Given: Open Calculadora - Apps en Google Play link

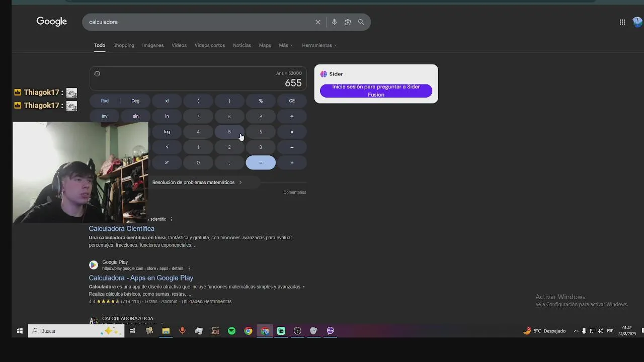Looking at the screenshot, I should click(141, 278).
